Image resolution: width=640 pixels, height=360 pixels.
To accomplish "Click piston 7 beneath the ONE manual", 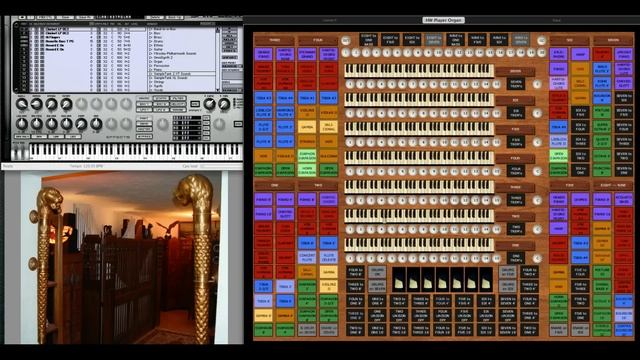I will click(413, 258).
